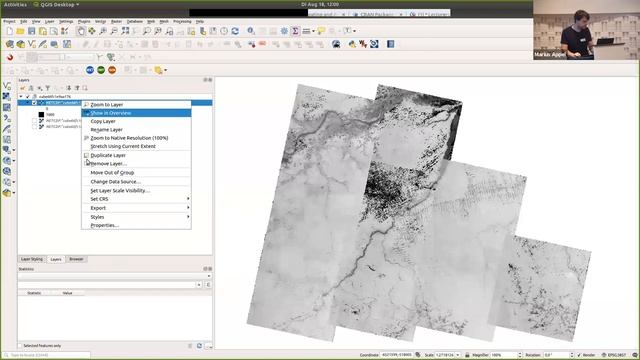Click the Coordinate field in status bar
Image resolution: width=640 pixels, height=360 pixels.
pos(397,355)
